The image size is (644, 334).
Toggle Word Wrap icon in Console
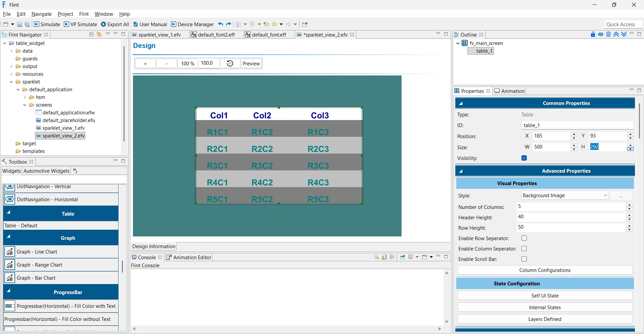tap(392, 257)
